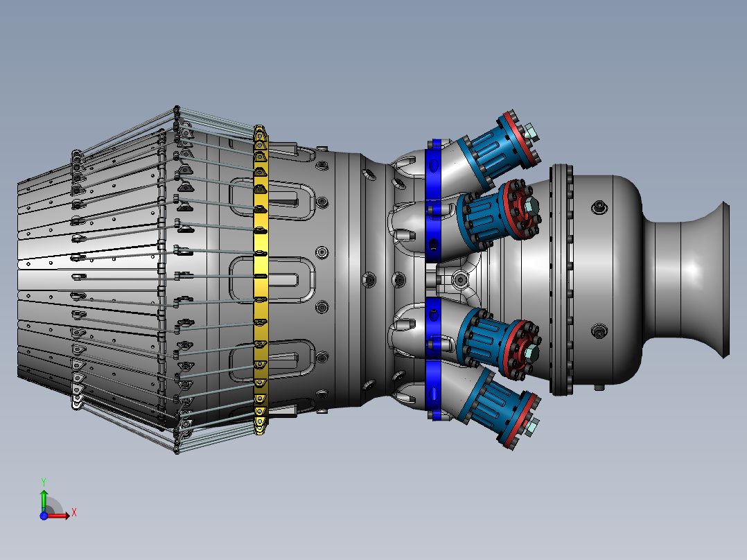Click the blue Z axis ball on the triad
The width and height of the screenshot is (747, 560).
(44, 516)
